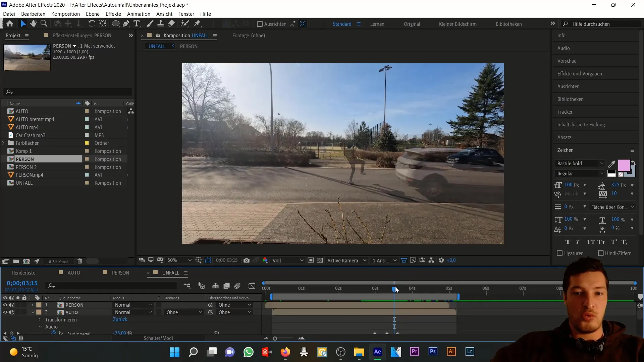
Task: Click the Text tool icon
Action: 138,24
